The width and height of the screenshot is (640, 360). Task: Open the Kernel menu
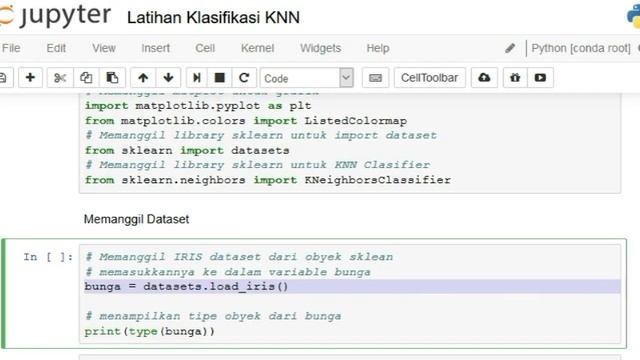258,48
